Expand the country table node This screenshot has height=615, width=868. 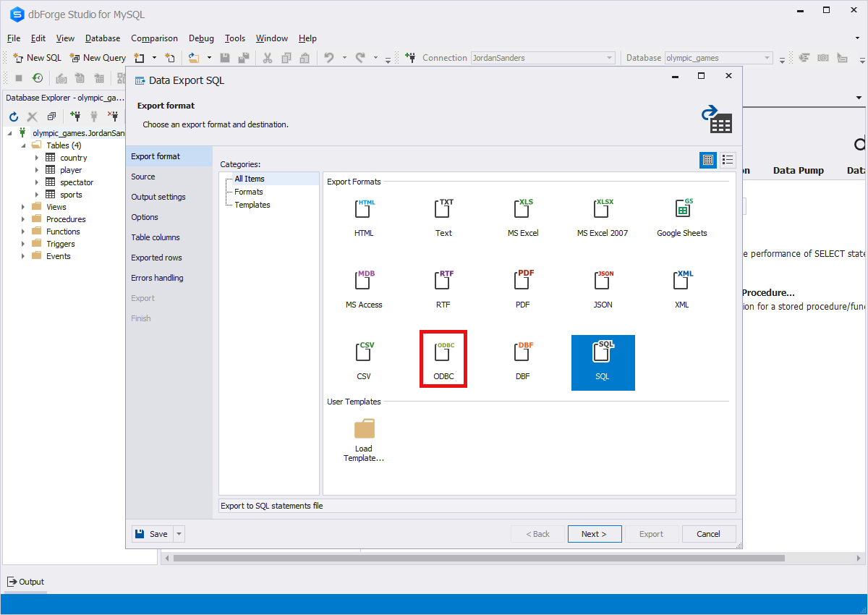(x=37, y=158)
